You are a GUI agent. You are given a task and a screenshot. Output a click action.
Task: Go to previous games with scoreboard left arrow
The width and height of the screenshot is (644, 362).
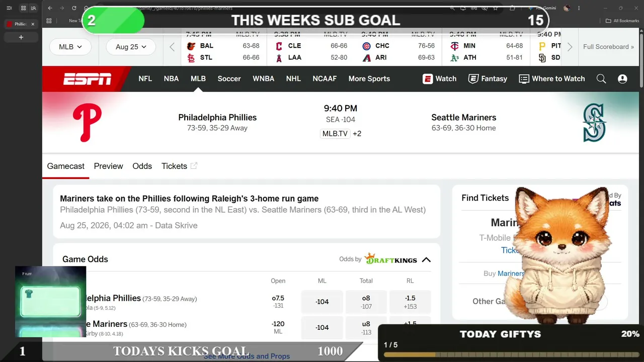[172, 47]
